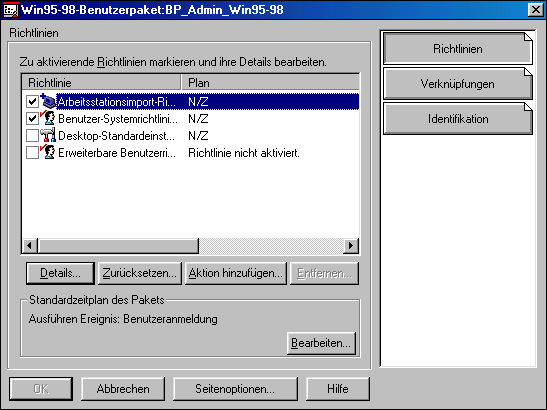Click the Benutzer-Systemrichtlinien user icon
Screen dimensions: 547x410
48,118
